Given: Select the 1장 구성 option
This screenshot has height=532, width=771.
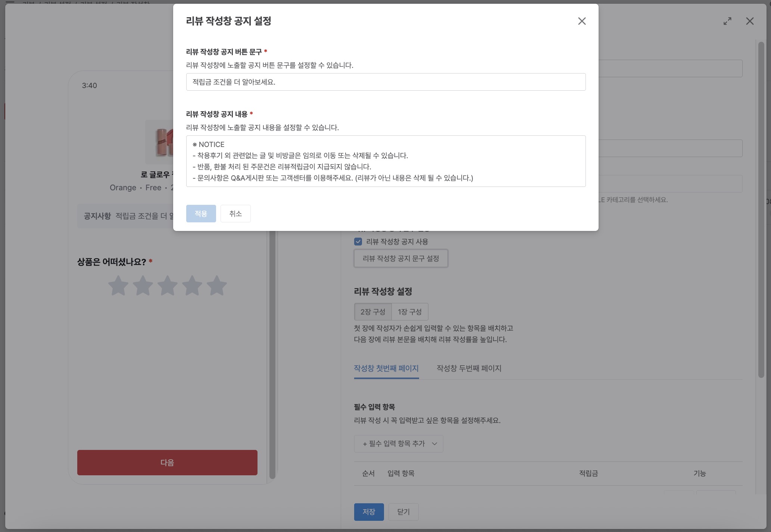Looking at the screenshot, I should [x=410, y=312].
